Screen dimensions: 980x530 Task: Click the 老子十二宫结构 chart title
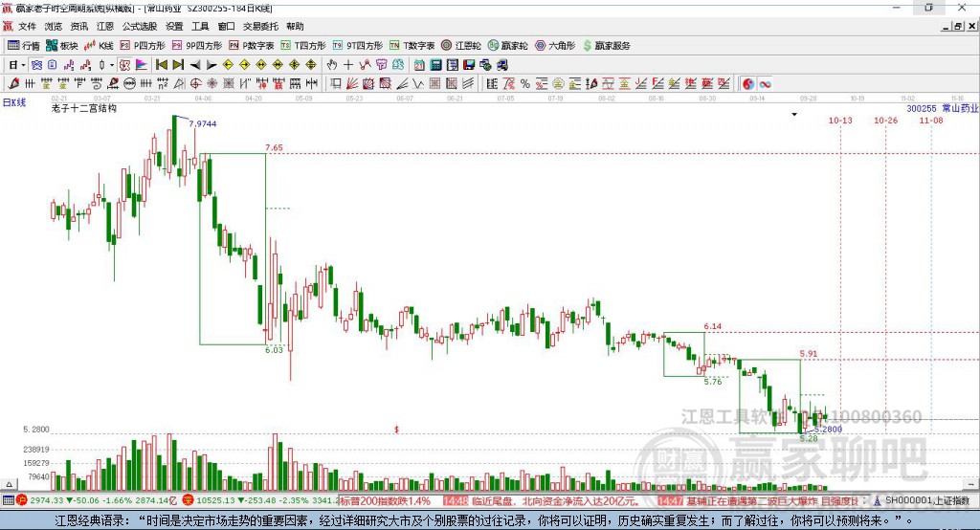(x=84, y=108)
